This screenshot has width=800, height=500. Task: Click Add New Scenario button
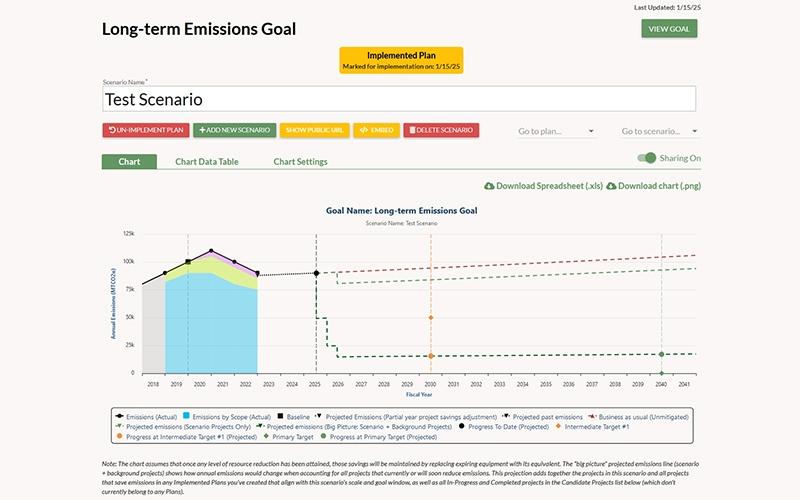tap(234, 130)
